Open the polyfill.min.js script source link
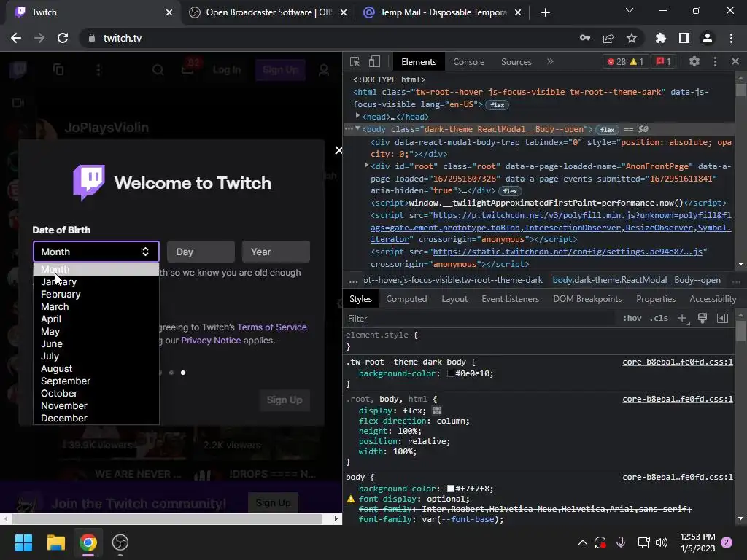The width and height of the screenshot is (747, 560). (x=550, y=227)
